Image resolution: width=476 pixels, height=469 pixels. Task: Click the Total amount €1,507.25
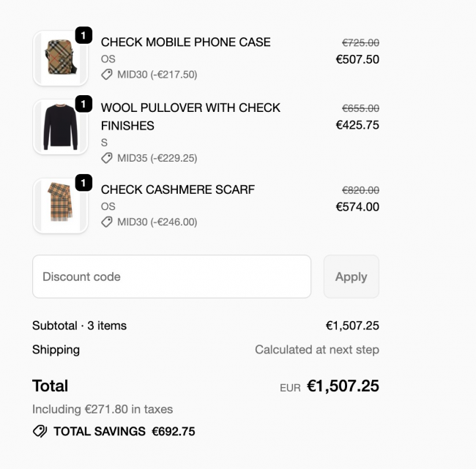pyautogui.click(x=343, y=386)
